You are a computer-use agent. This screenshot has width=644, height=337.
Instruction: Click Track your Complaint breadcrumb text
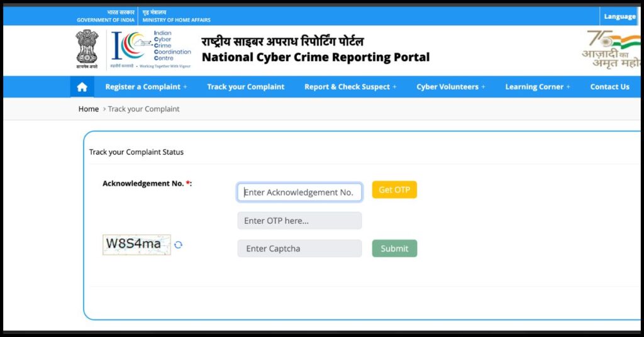(x=143, y=109)
